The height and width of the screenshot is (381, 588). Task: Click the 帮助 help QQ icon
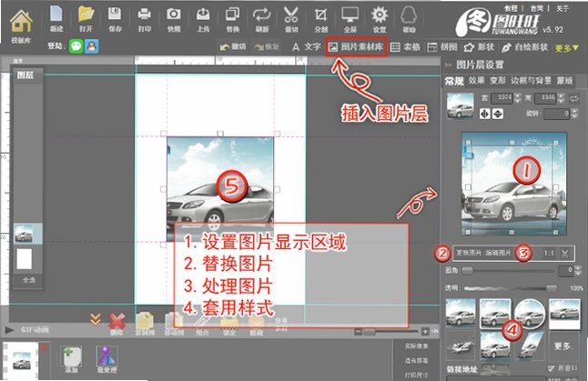[409, 15]
